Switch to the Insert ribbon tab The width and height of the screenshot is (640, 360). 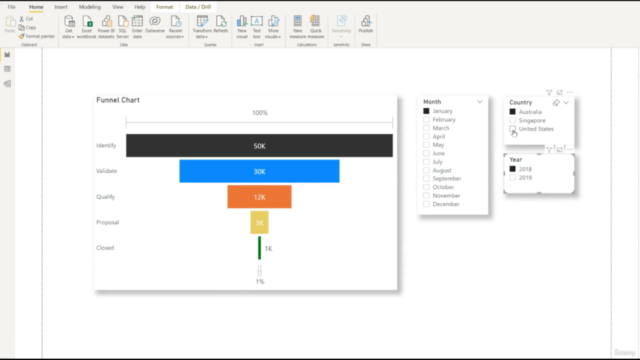61,7
